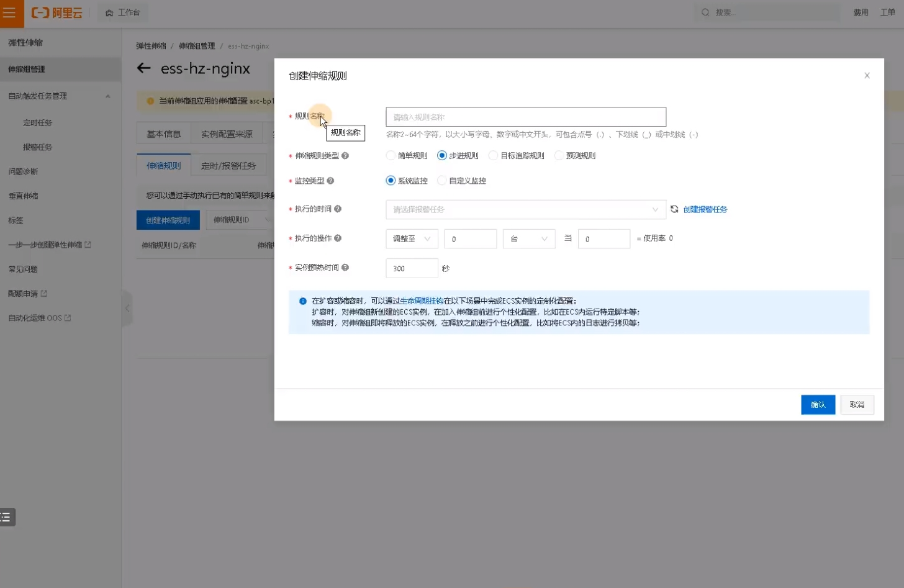Click help icon beside 执行的时间
The image size is (904, 588).
pyautogui.click(x=338, y=209)
